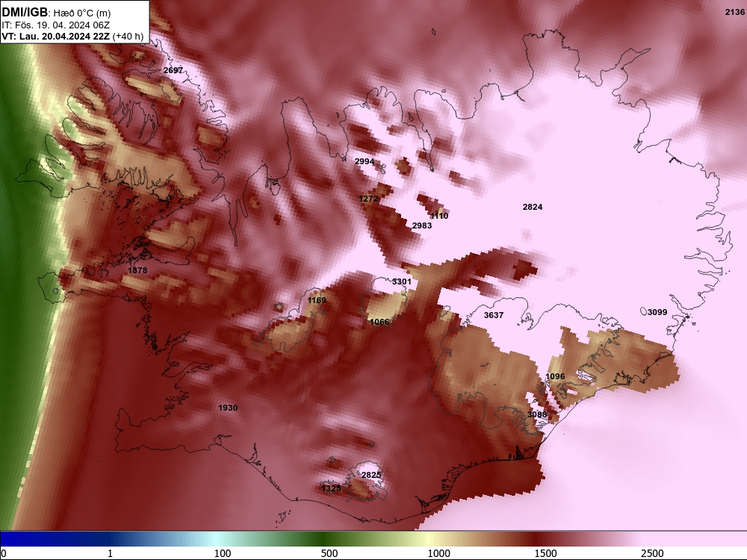The image size is (747, 560).
Task: Pick the 1169 map value
Action: coord(317,300)
